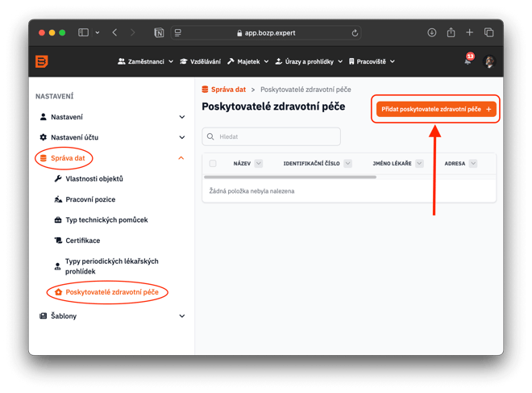This screenshot has height=393, width=532.
Task: Open Safari tab overview icon
Action: coord(488,33)
